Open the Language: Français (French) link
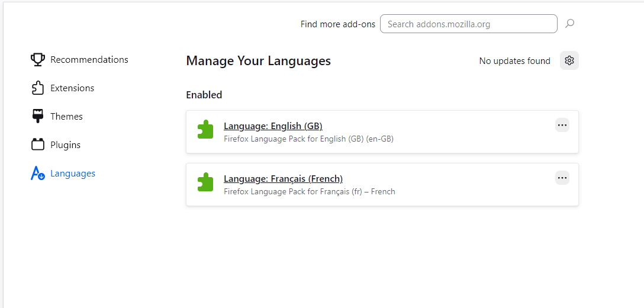The height and width of the screenshot is (308, 644). coord(283,178)
